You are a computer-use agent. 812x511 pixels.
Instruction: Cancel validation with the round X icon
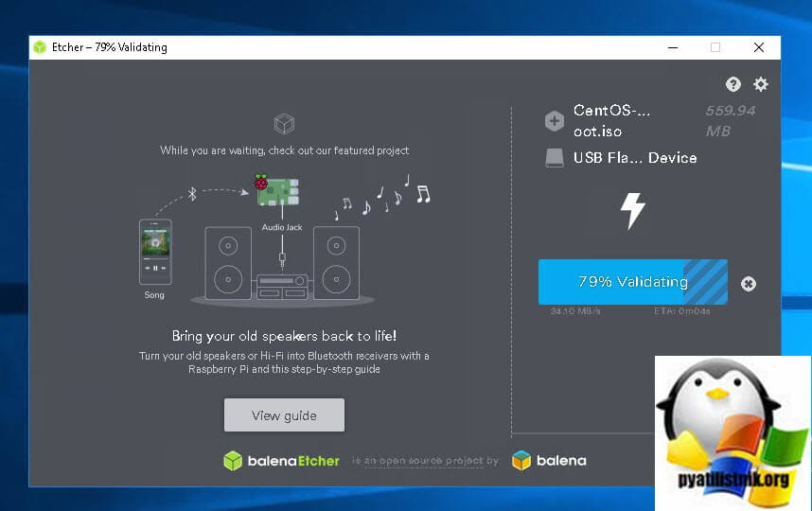pos(749,283)
